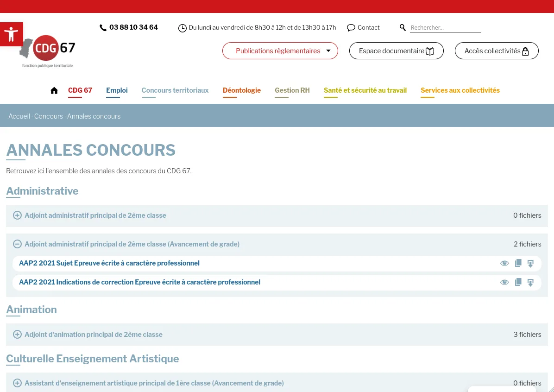The image size is (554, 392).
Task: Open the Contact link
Action: (x=363, y=28)
